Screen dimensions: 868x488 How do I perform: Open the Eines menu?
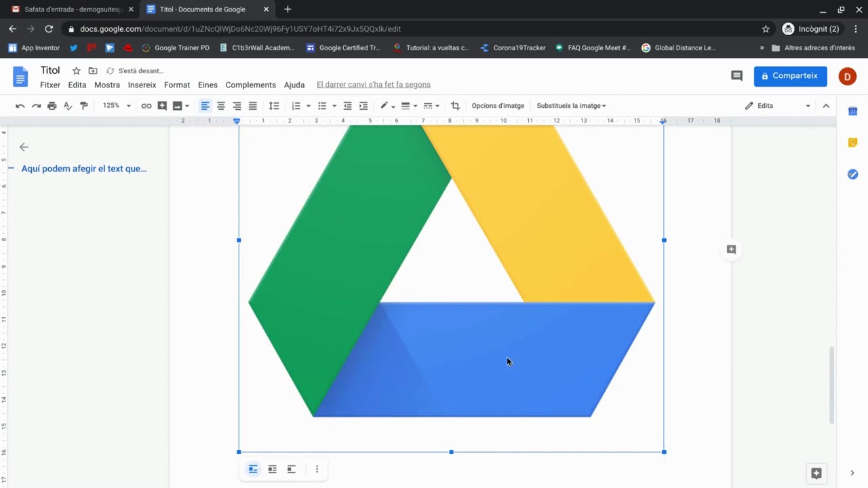click(x=208, y=85)
